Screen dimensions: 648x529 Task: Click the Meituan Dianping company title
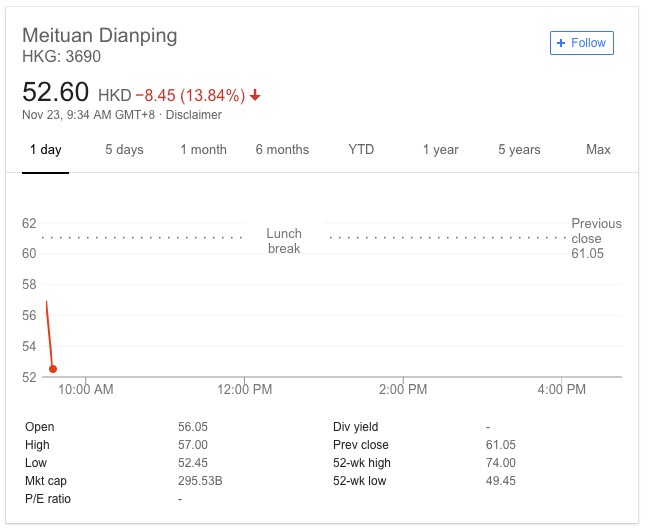pyautogui.click(x=100, y=36)
